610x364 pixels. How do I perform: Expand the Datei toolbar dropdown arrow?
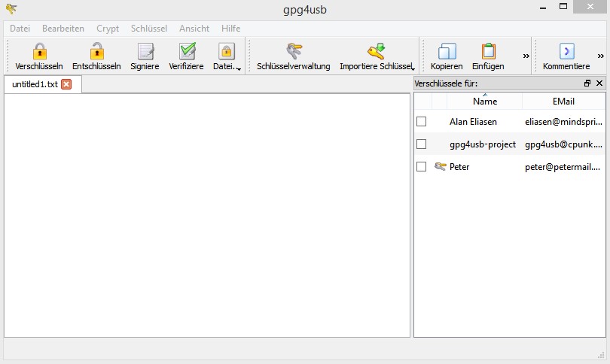[x=239, y=68]
